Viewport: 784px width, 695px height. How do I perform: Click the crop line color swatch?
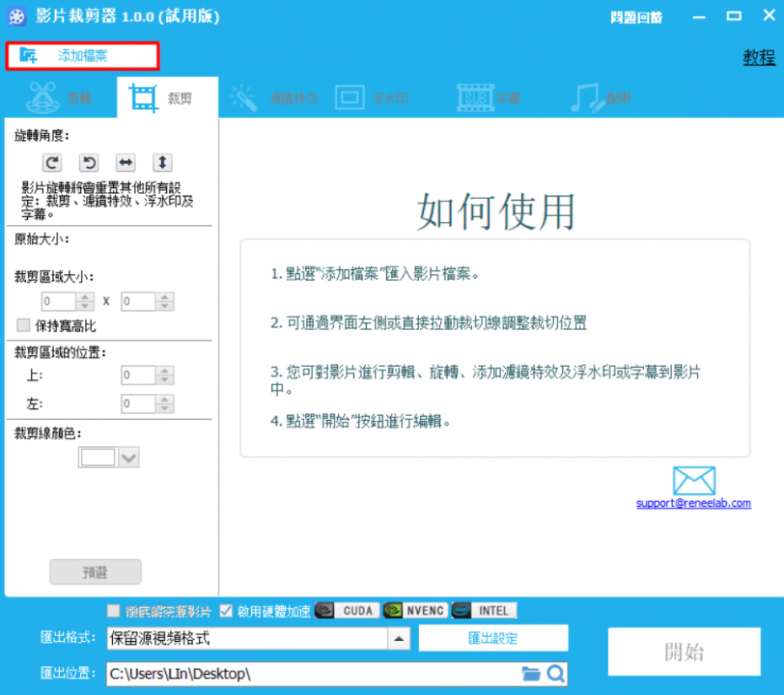pos(98,458)
